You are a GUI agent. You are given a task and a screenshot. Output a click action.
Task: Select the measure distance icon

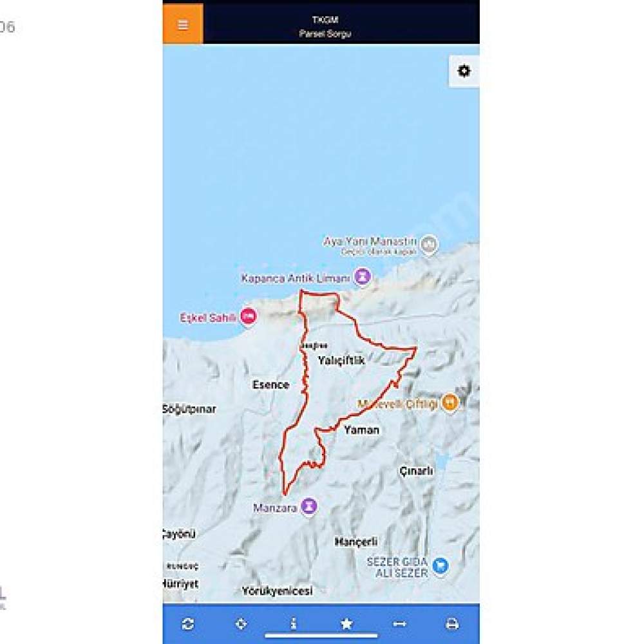click(399, 624)
